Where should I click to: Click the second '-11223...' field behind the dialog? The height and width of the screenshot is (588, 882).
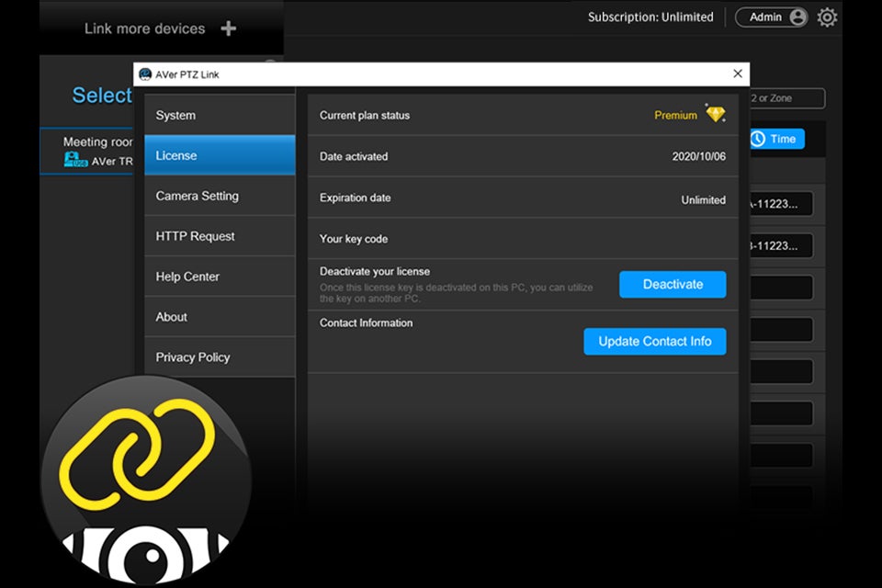[x=781, y=246]
